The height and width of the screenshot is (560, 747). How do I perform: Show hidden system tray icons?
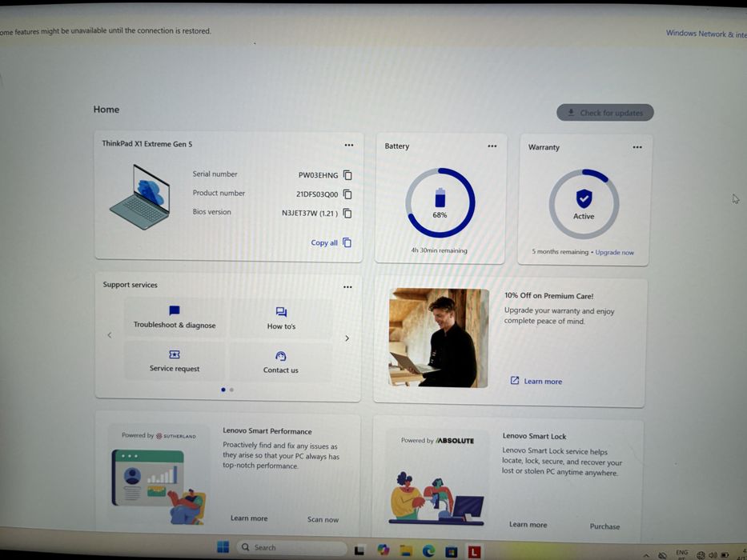(646, 555)
